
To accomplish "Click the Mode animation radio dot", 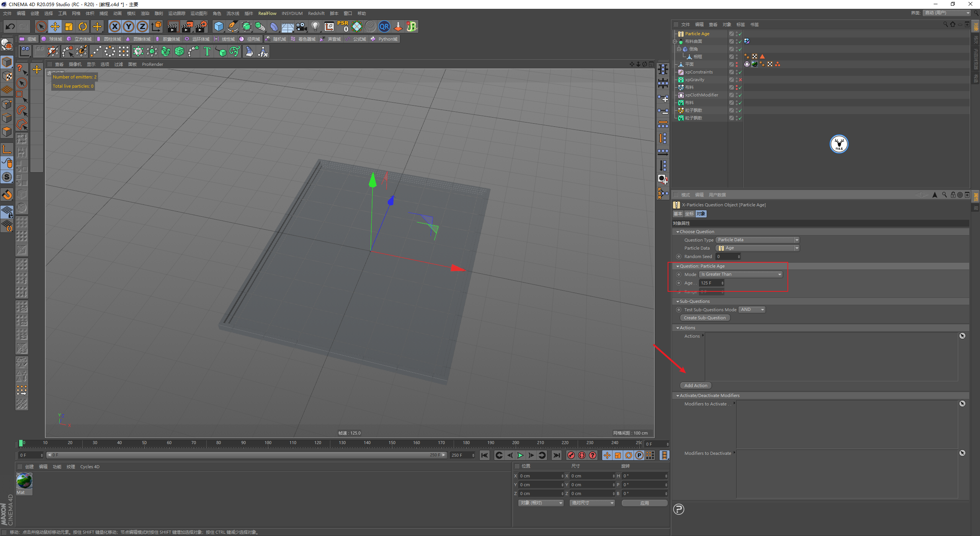I will [679, 275].
